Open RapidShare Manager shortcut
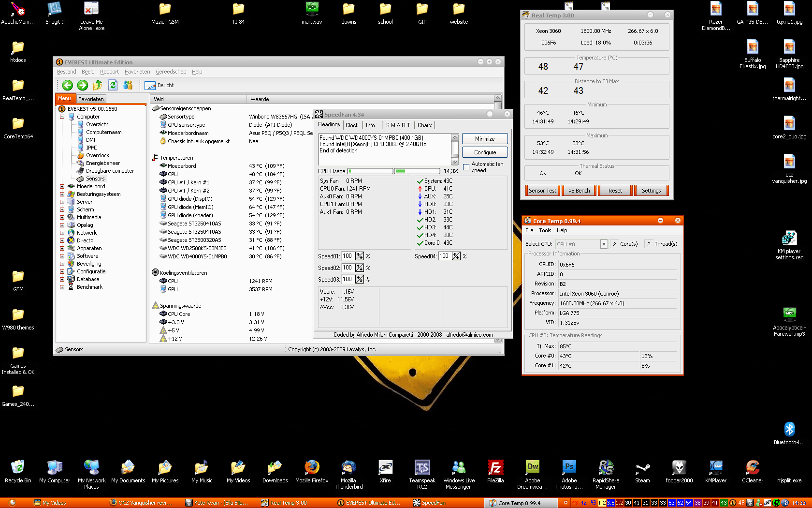This screenshot has width=812, height=508. [x=606, y=474]
